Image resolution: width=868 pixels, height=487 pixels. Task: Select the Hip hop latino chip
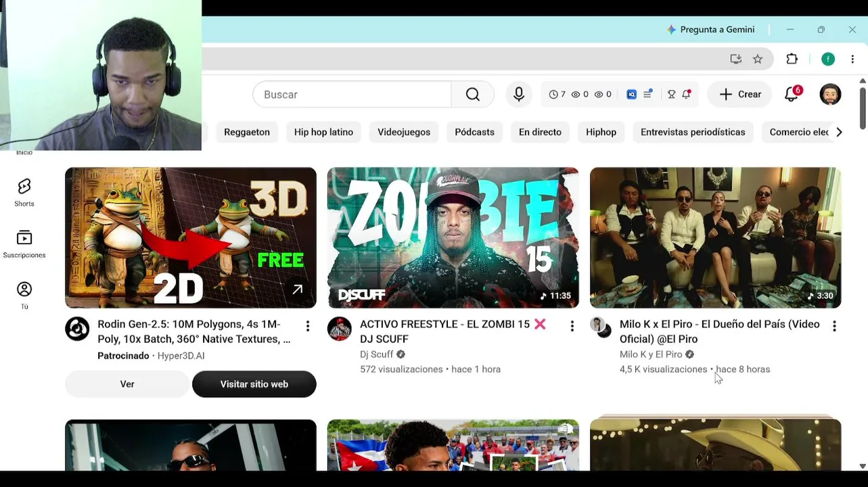pos(323,132)
